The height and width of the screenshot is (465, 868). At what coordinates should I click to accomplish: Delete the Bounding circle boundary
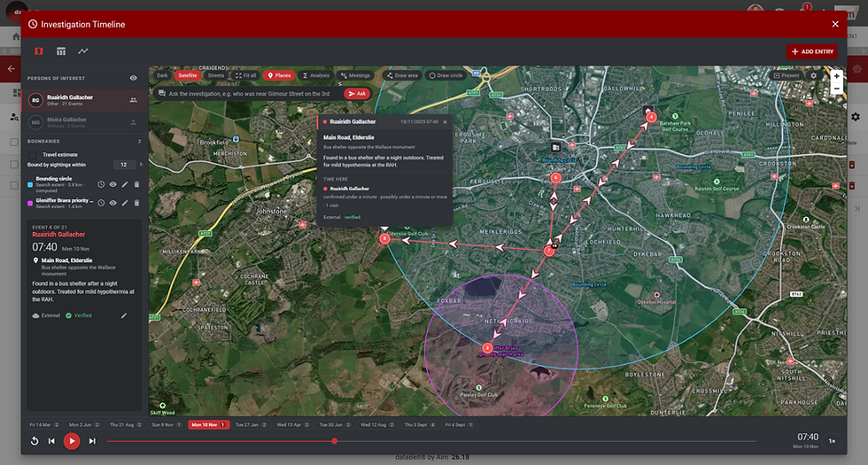tap(136, 184)
